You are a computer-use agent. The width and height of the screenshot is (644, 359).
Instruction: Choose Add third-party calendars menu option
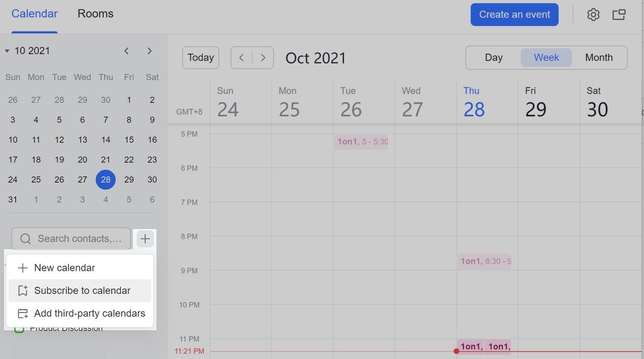90,313
